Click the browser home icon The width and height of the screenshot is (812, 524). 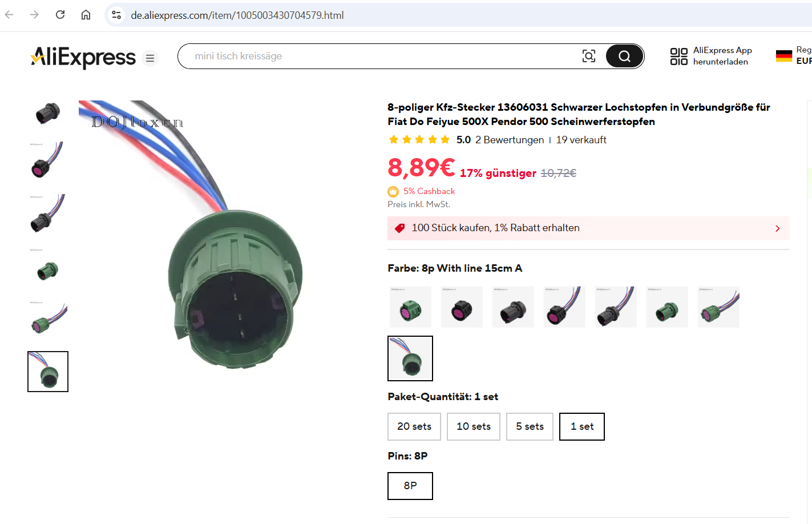click(x=86, y=15)
